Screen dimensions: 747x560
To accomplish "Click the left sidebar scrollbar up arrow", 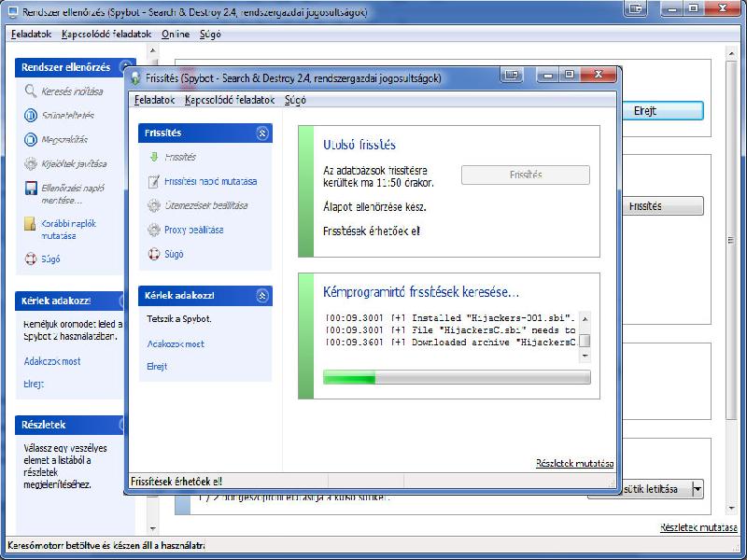I will pos(152,50).
